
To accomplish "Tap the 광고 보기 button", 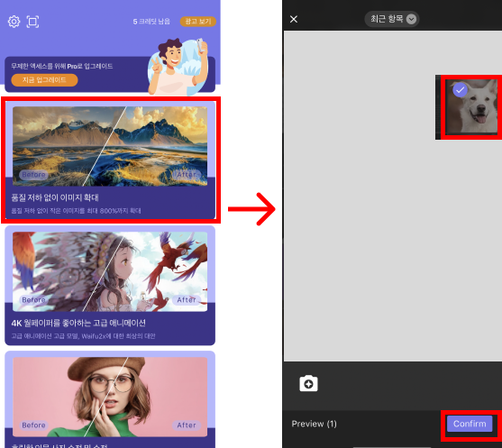I will pos(198,21).
